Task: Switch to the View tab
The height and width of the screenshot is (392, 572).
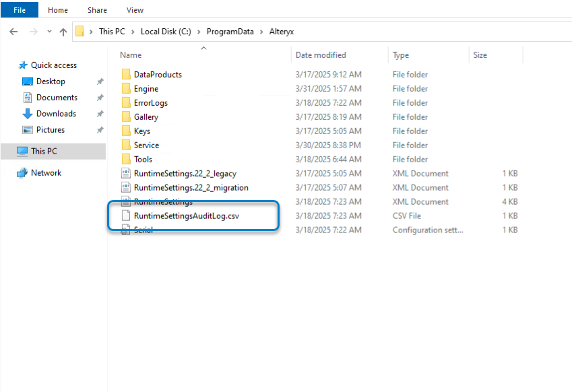Action: tap(135, 9)
